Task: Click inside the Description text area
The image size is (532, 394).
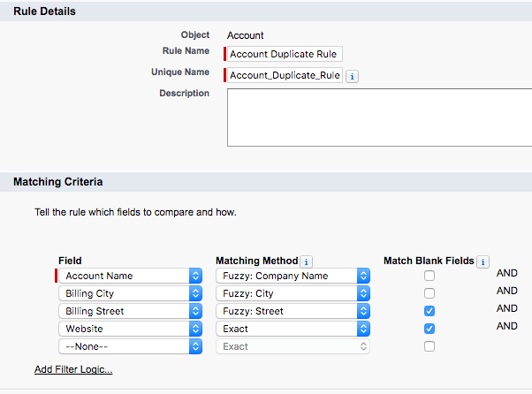Action: pyautogui.click(x=378, y=117)
